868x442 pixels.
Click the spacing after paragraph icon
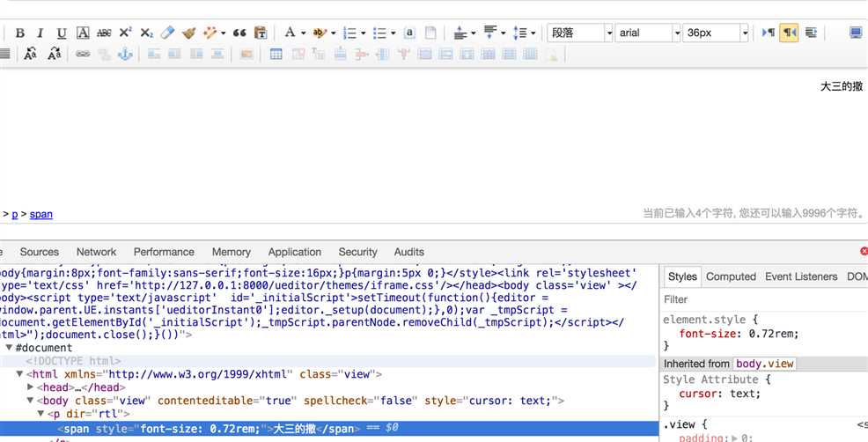pos(490,33)
